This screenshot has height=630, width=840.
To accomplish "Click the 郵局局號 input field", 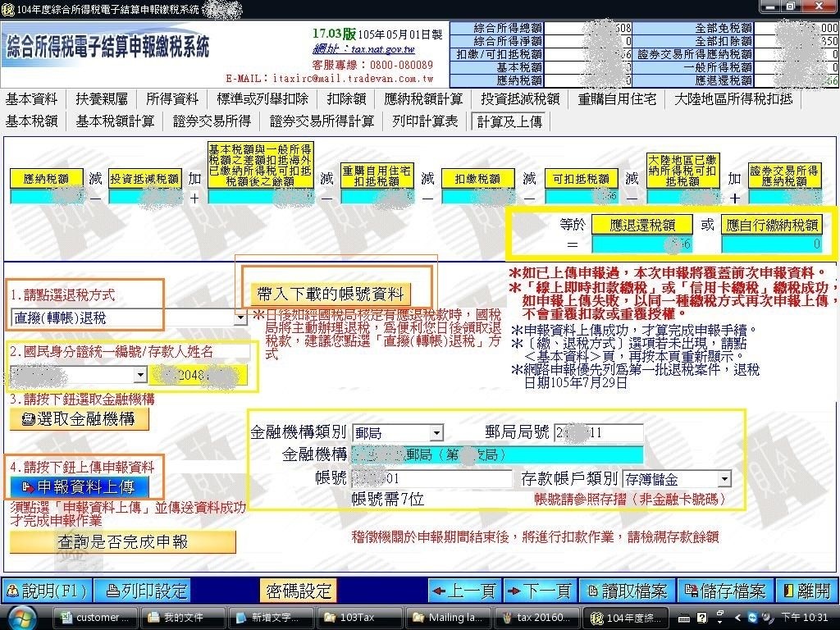I will tap(599, 432).
